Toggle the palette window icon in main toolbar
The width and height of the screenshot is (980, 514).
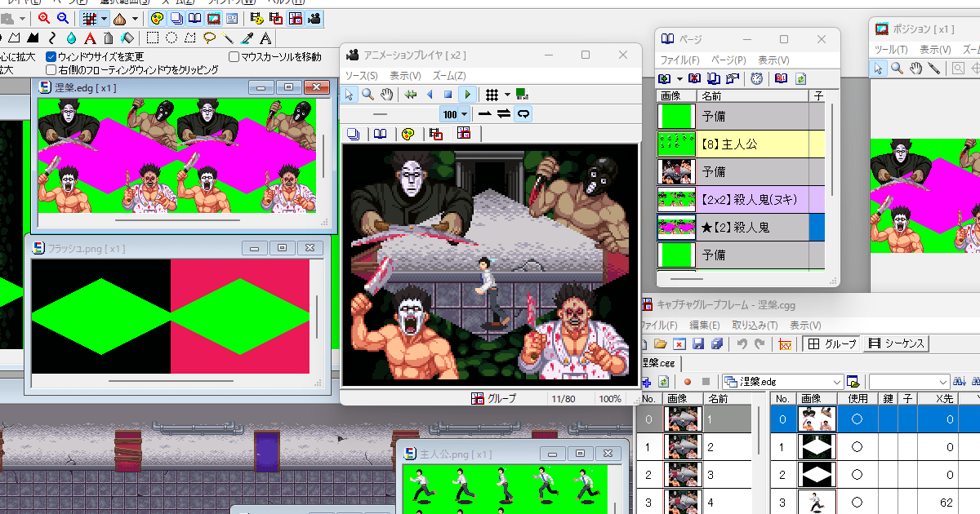point(158,18)
